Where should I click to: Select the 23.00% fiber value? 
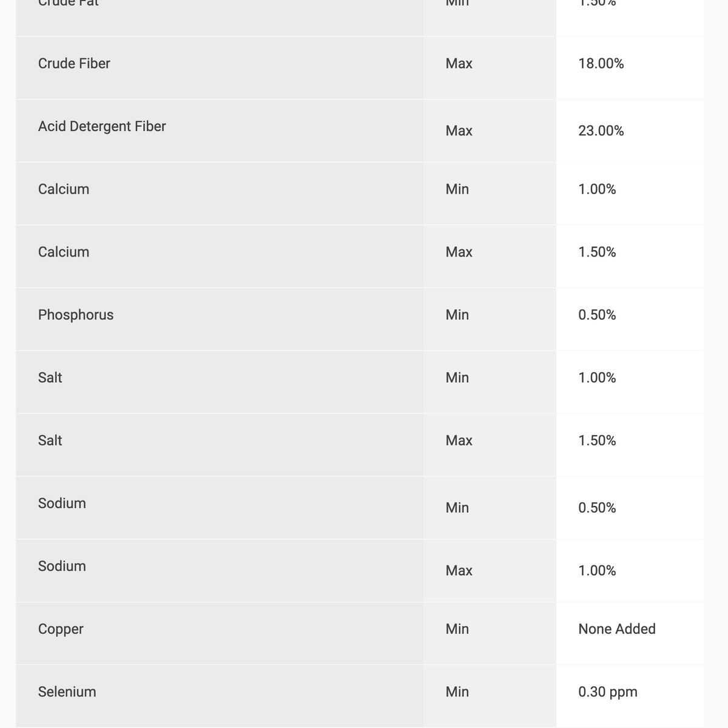tap(601, 130)
